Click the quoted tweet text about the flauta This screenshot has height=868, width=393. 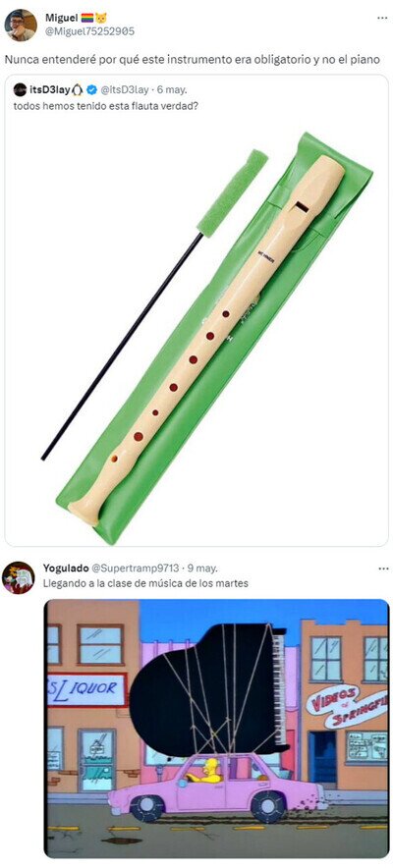tap(106, 105)
